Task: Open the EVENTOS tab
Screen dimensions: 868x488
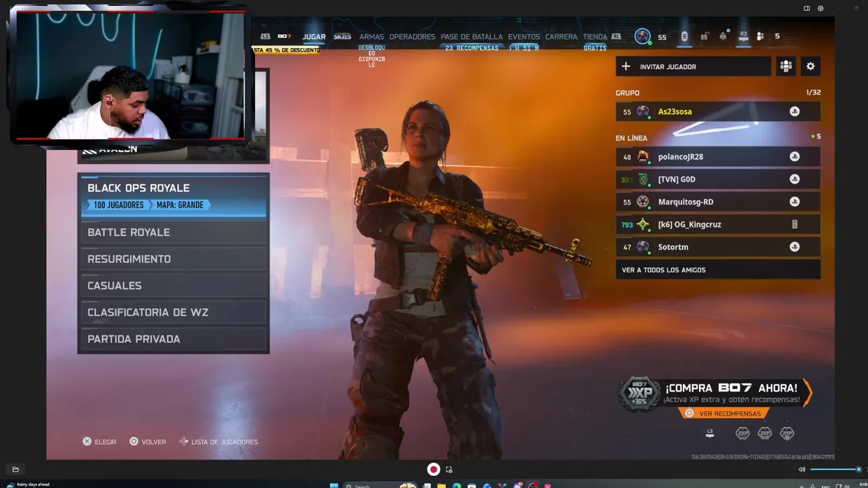Action: [x=524, y=37]
